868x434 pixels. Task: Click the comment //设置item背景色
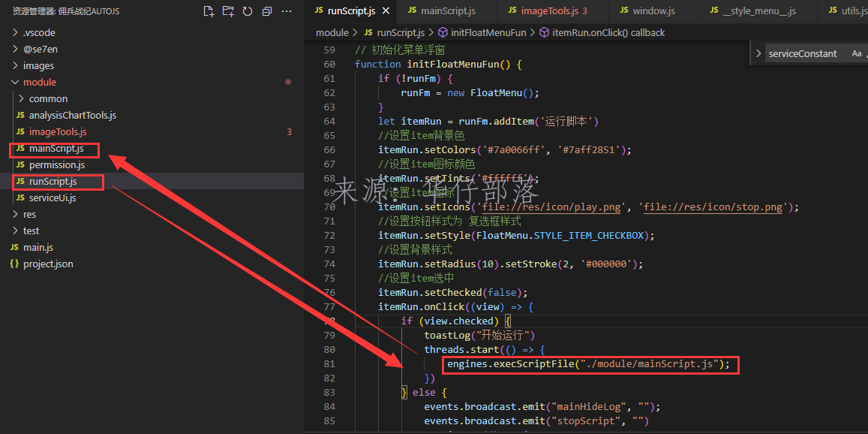pyautogui.click(x=422, y=136)
